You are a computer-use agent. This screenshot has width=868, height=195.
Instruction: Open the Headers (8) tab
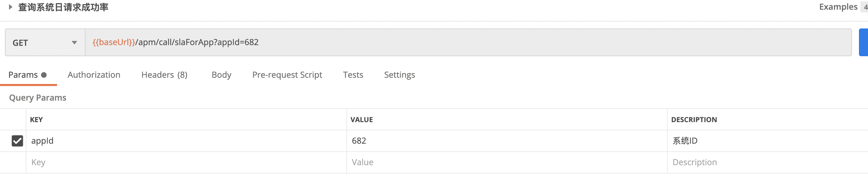[164, 75]
